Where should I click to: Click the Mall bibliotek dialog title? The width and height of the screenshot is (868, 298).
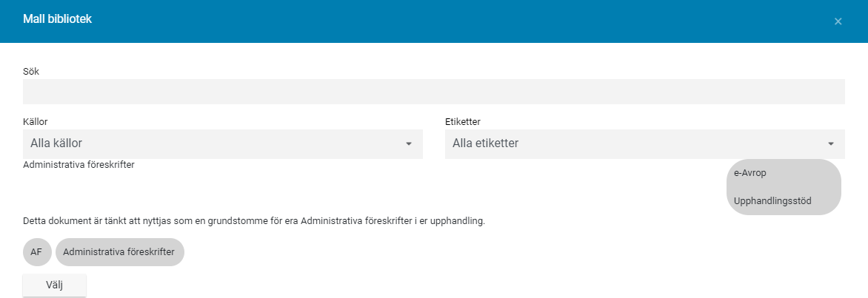click(x=57, y=20)
